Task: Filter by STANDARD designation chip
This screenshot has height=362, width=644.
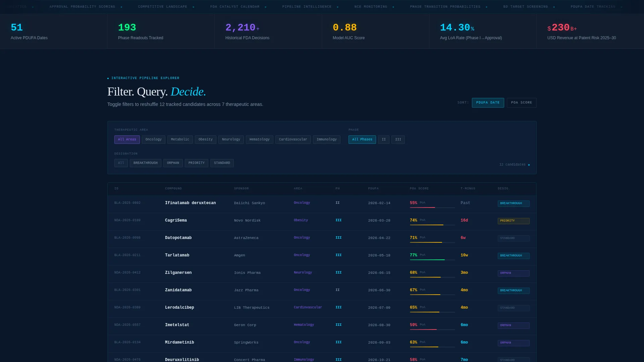Action: [222, 163]
